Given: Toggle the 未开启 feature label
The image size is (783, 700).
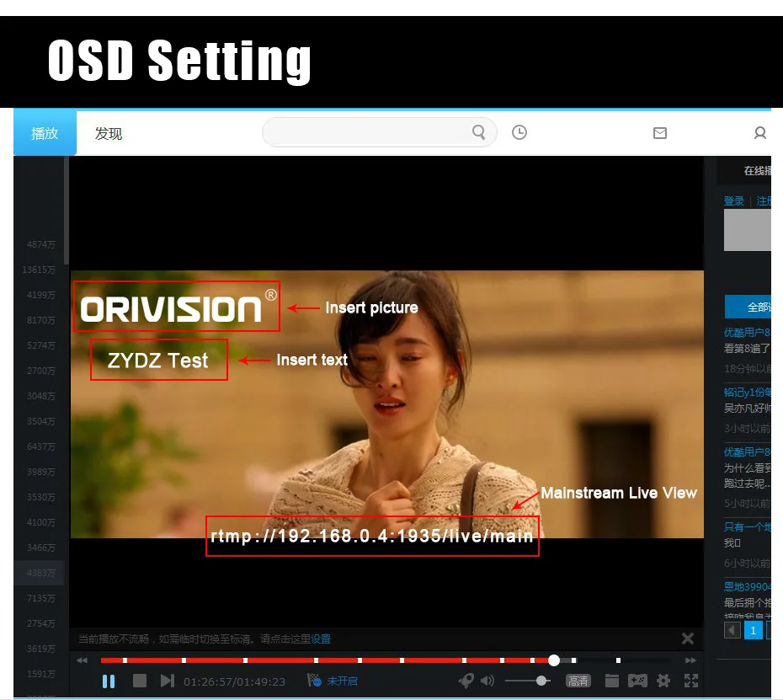Looking at the screenshot, I should pyautogui.click(x=342, y=681).
